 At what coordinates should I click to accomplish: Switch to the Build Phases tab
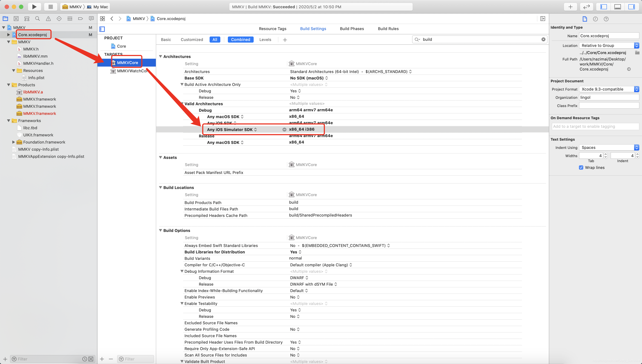pos(352,29)
